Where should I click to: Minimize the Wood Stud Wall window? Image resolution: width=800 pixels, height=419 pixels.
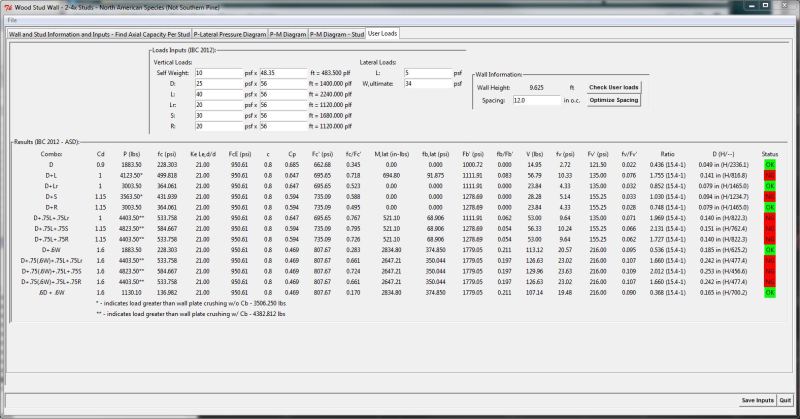tap(752, 6)
